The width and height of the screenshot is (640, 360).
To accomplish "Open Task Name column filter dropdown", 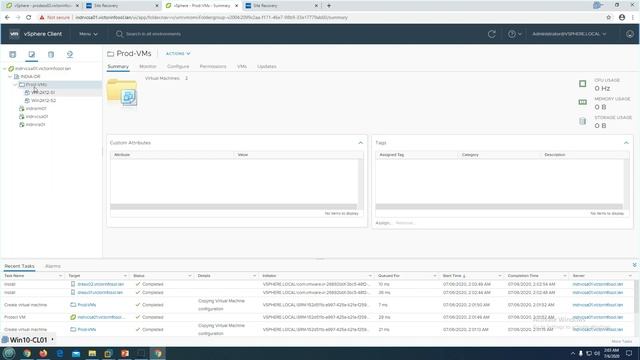I will coord(60,276).
